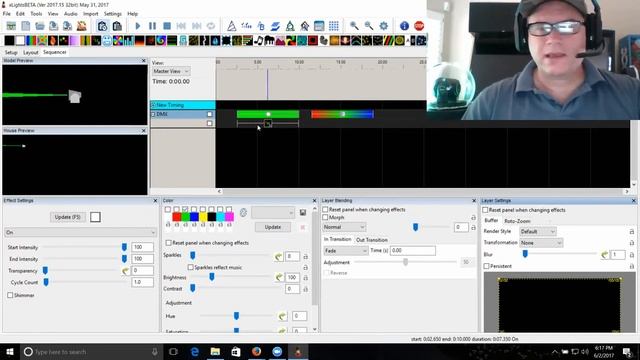
Task: Select the music notes effect icon
Action: [258, 40]
